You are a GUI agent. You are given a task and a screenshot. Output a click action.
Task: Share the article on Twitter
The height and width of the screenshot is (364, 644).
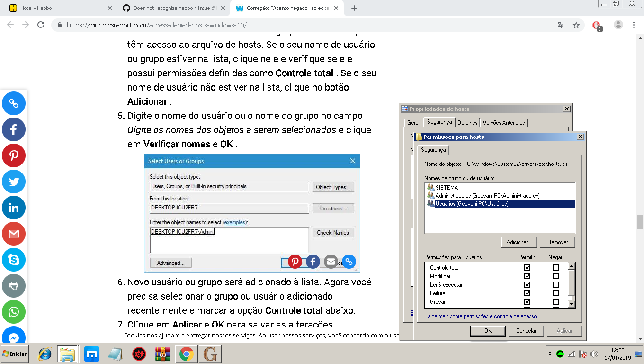[13, 182]
